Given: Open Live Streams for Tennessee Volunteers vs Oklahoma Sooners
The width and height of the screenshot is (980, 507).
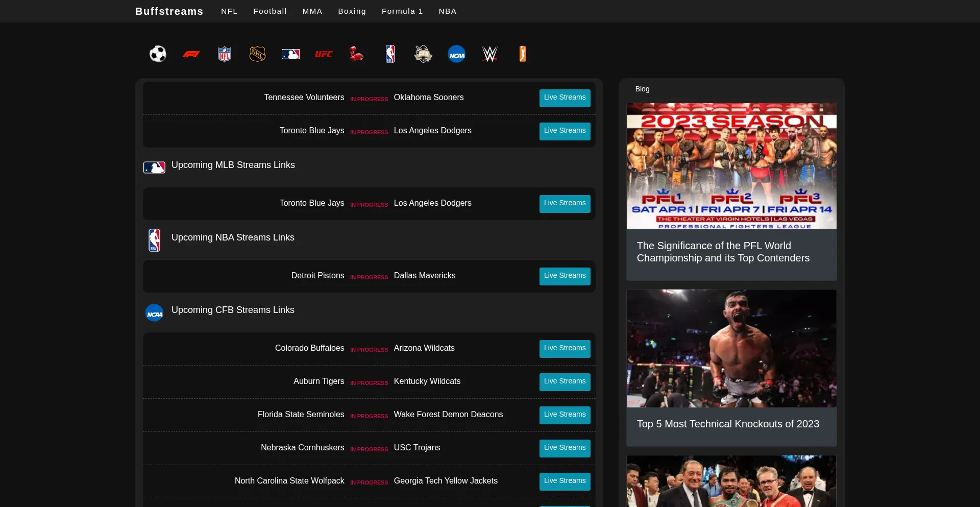Looking at the screenshot, I should coord(565,98).
